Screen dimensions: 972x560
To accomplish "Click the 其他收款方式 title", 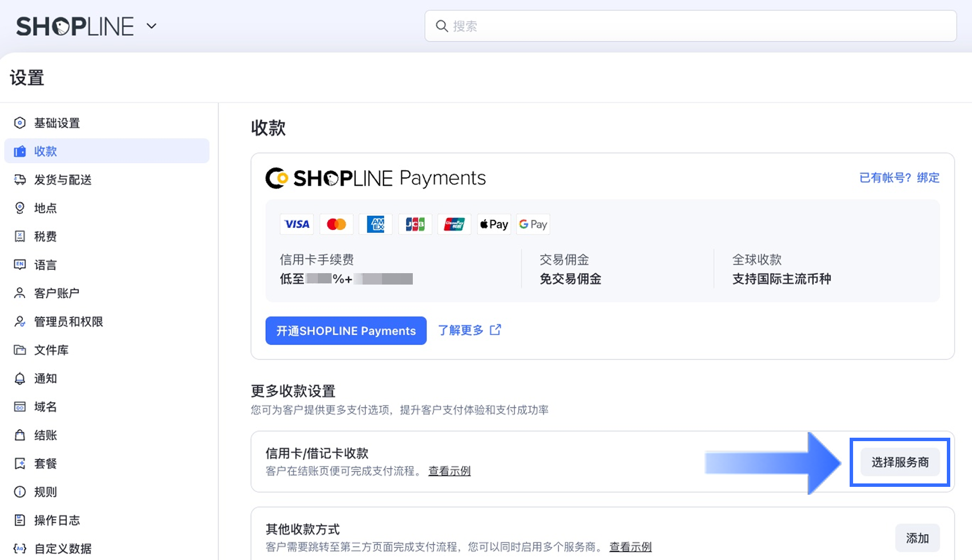I will (302, 529).
